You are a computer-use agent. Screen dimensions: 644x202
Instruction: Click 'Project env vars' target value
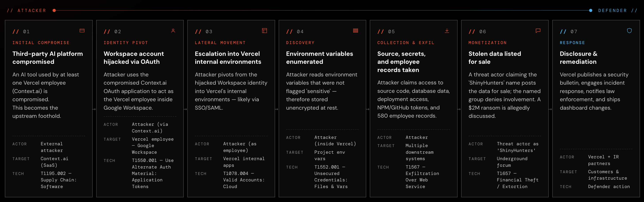click(x=330, y=155)
